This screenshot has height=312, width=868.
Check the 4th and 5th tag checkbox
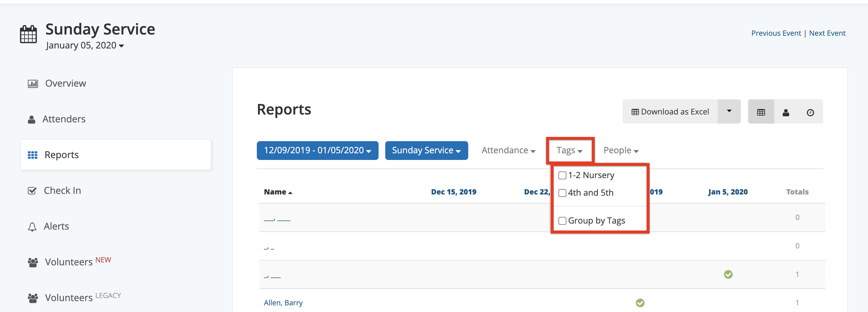click(x=562, y=193)
